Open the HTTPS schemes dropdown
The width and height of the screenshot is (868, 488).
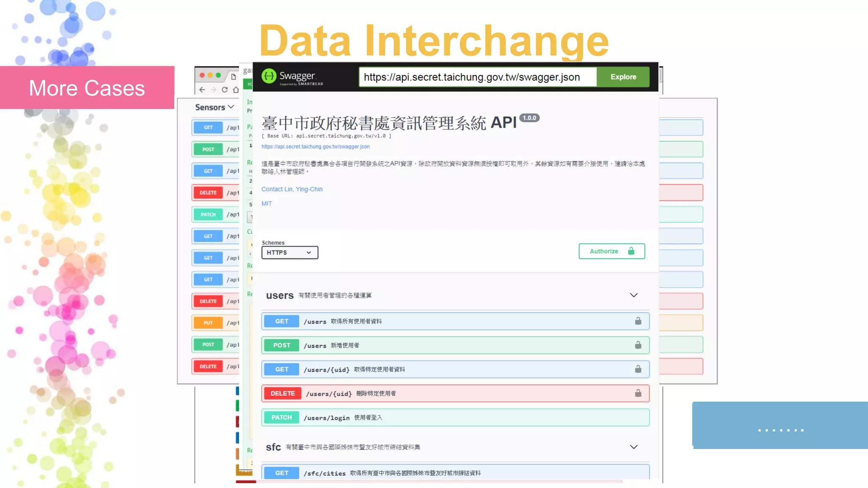point(289,252)
